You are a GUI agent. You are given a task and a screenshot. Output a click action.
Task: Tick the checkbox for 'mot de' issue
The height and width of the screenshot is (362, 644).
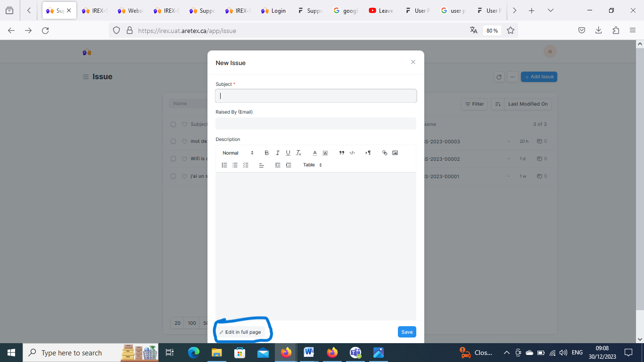click(173, 141)
